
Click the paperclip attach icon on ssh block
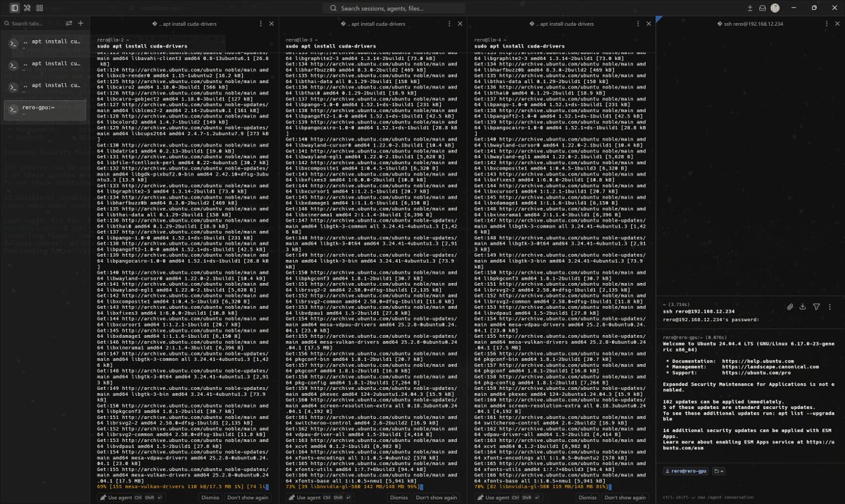[x=791, y=306]
